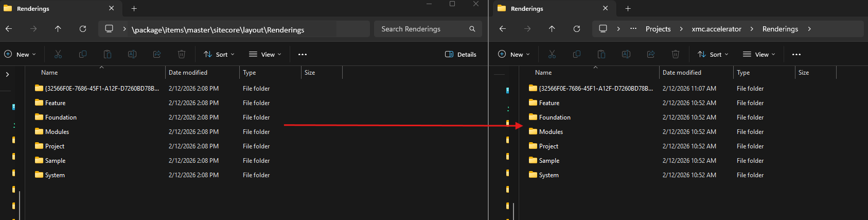Refresh the right Renderings window

(577, 29)
